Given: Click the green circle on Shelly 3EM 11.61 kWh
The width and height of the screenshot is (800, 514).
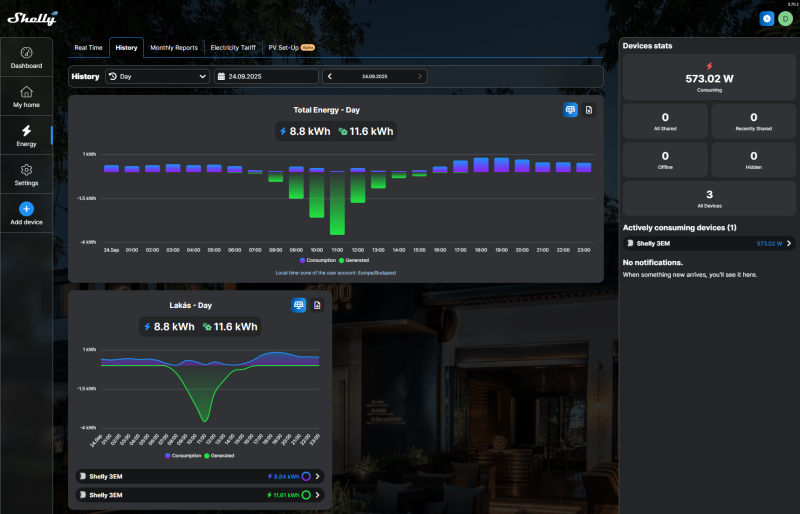Looking at the screenshot, I should tap(306, 495).
